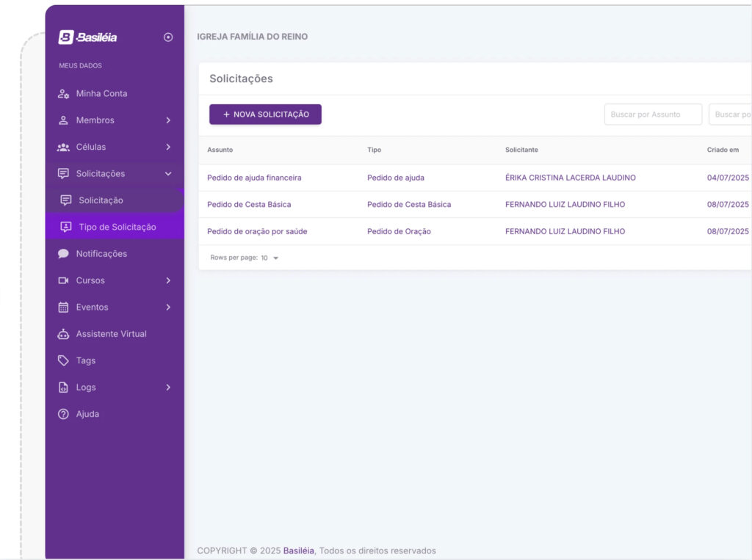Select Tipo de Solicitação menu item
This screenshot has width=752, height=560.
tap(117, 228)
